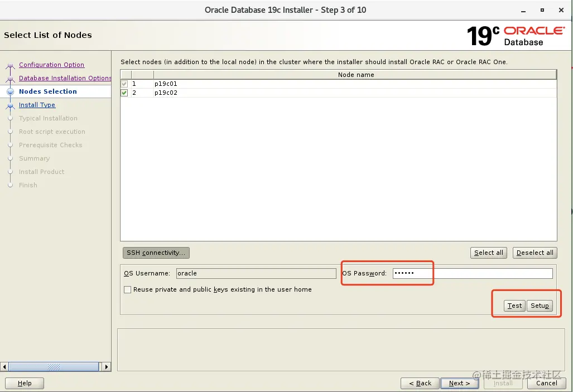This screenshot has height=392, width=573.
Task: Click the Deselect all button
Action: tap(535, 253)
